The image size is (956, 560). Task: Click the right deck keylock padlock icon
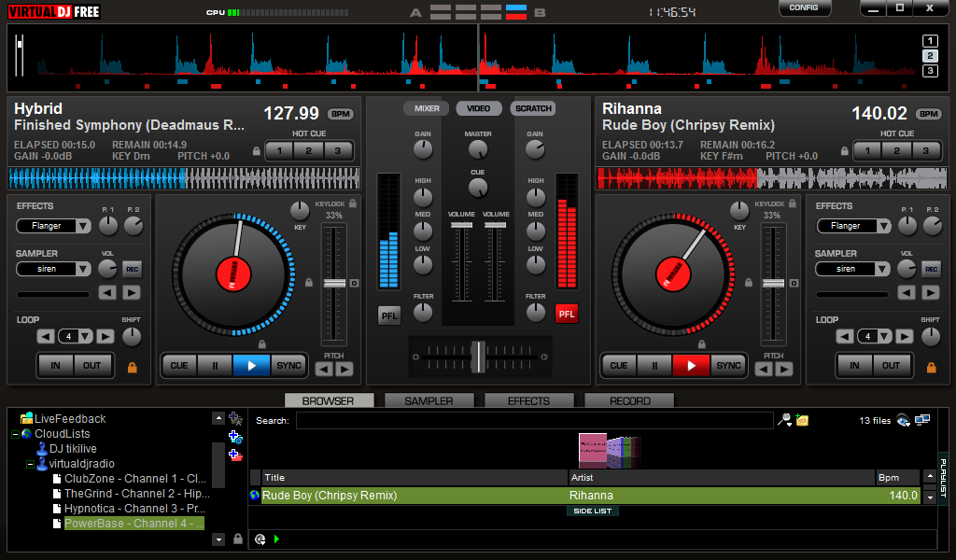792,203
